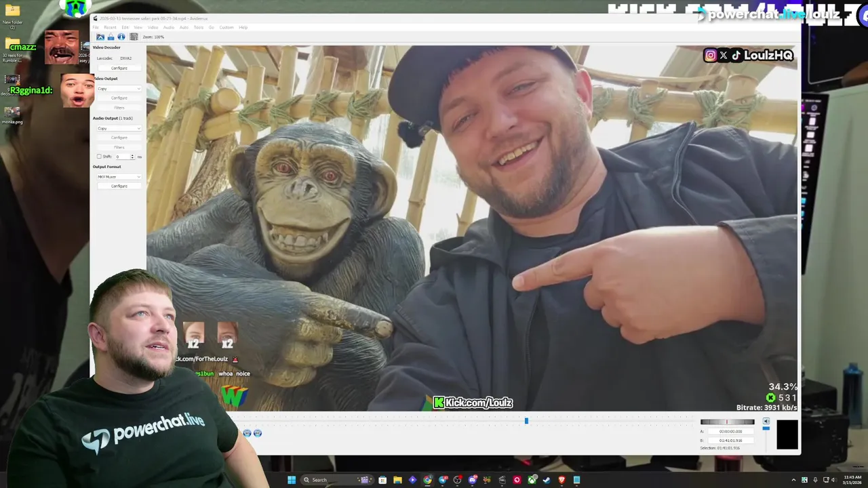The image size is (868, 488).
Task: Click the Windows Start button
Action: (x=292, y=480)
